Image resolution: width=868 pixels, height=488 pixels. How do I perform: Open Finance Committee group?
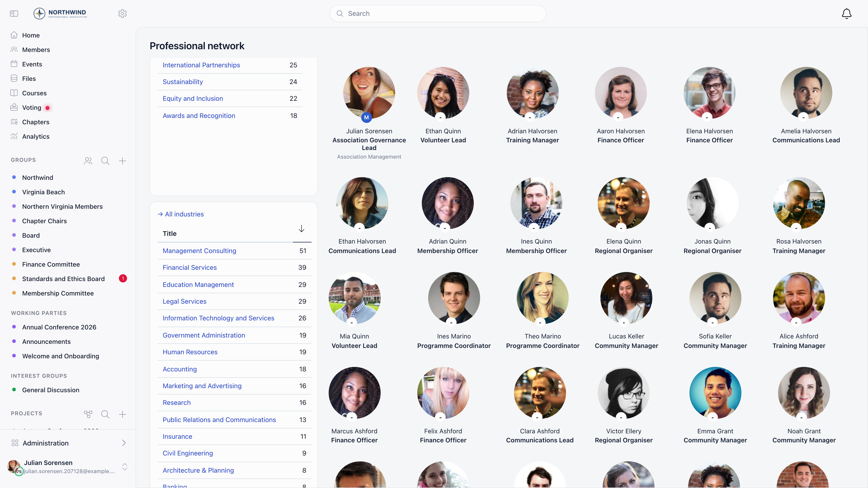point(51,264)
